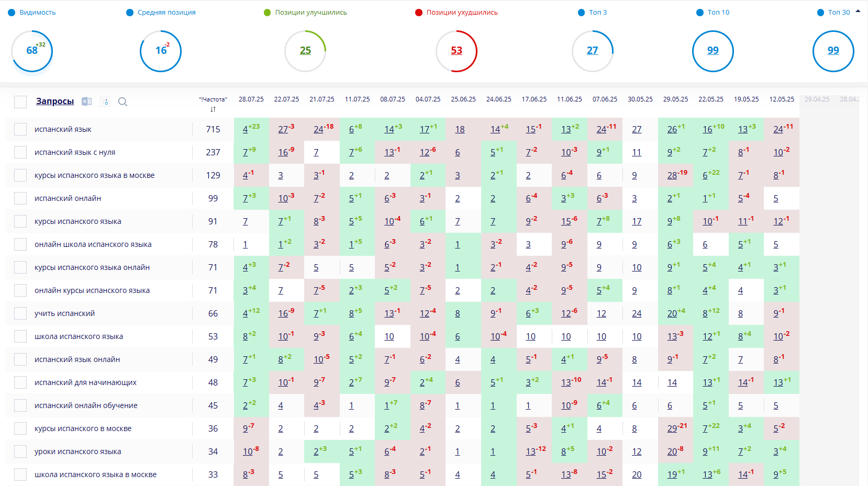
Task: Click the blue dot beside Видимость
Action: coord(12,13)
